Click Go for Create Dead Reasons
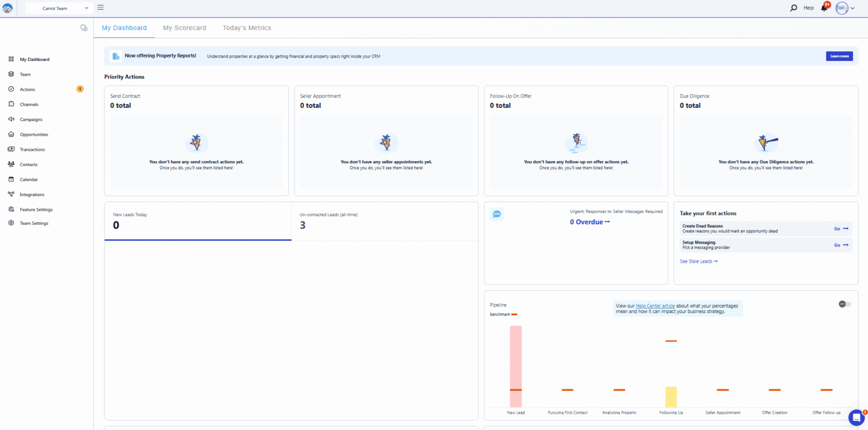 coord(841,229)
